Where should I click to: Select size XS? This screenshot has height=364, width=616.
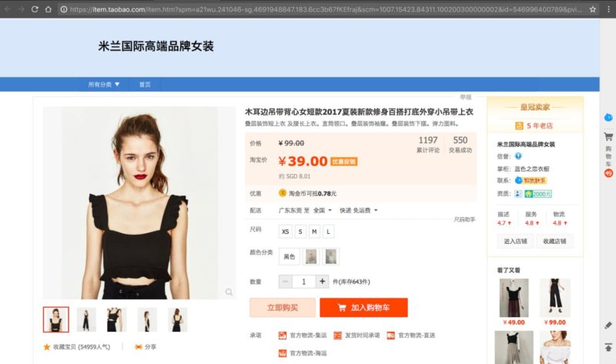[x=286, y=231]
